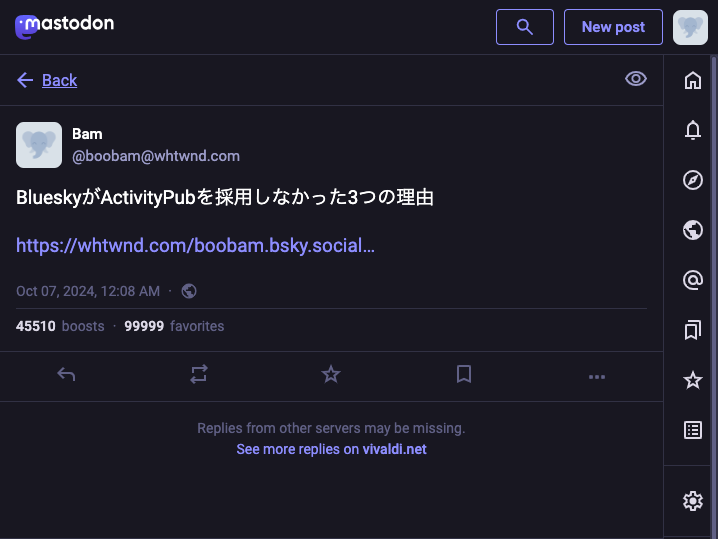Image resolution: width=718 pixels, height=539 pixels.
Task: Expand the post's more options menu
Action: (597, 377)
